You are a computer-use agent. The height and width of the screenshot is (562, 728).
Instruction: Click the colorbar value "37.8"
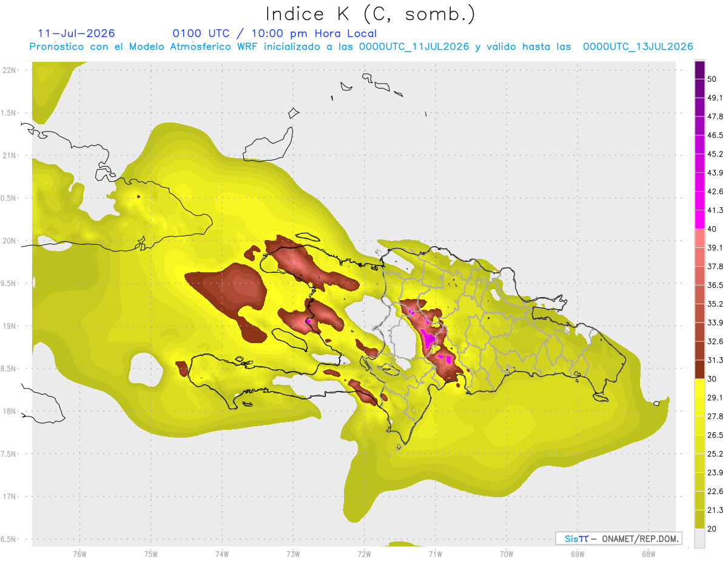pos(715,266)
